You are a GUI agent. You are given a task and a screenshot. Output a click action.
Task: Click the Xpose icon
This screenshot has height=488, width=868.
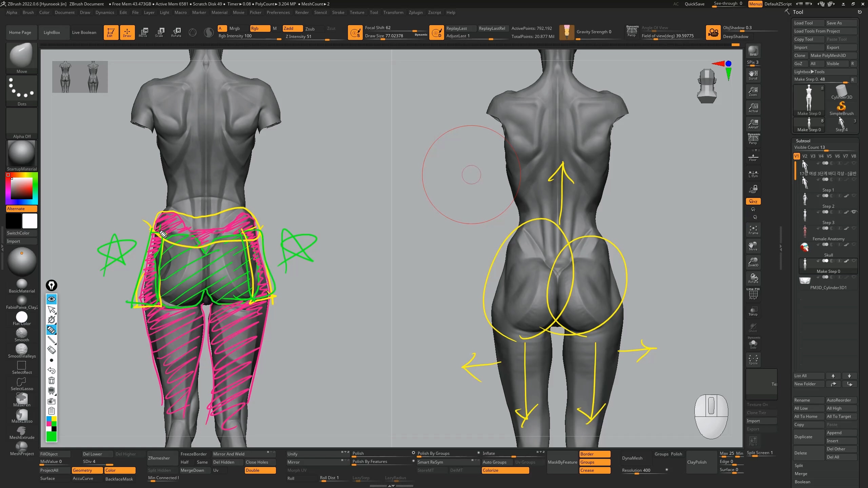tap(753, 360)
